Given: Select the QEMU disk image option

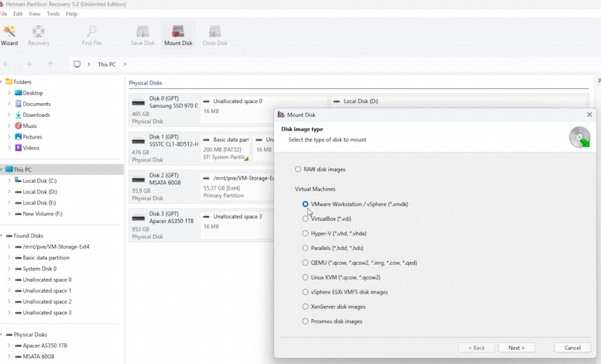Looking at the screenshot, I should coord(305,263).
